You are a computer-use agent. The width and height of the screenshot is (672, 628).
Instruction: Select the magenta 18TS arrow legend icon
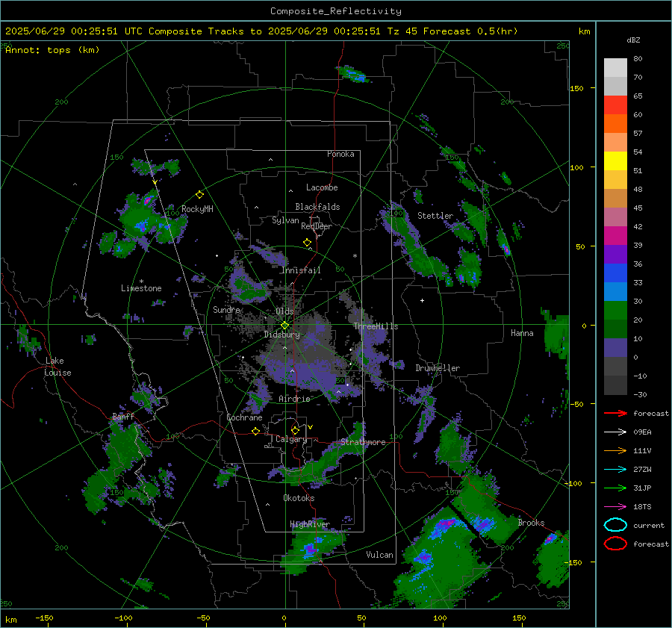pos(615,507)
